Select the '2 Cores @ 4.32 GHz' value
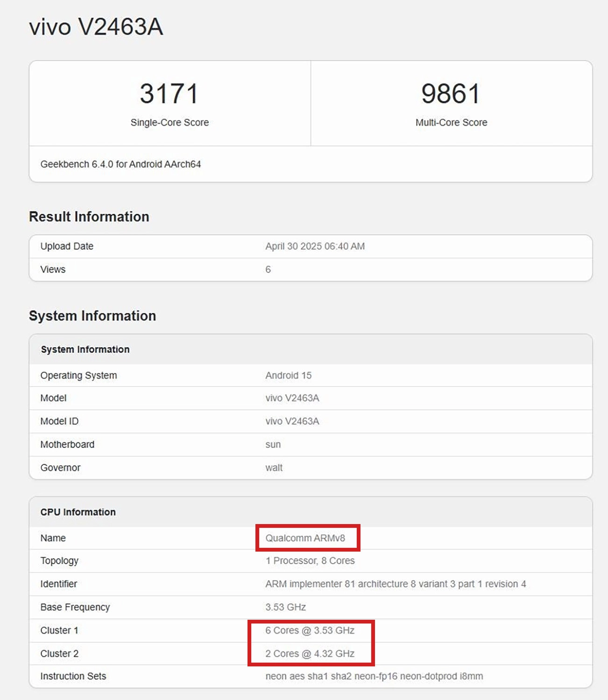 tap(310, 653)
